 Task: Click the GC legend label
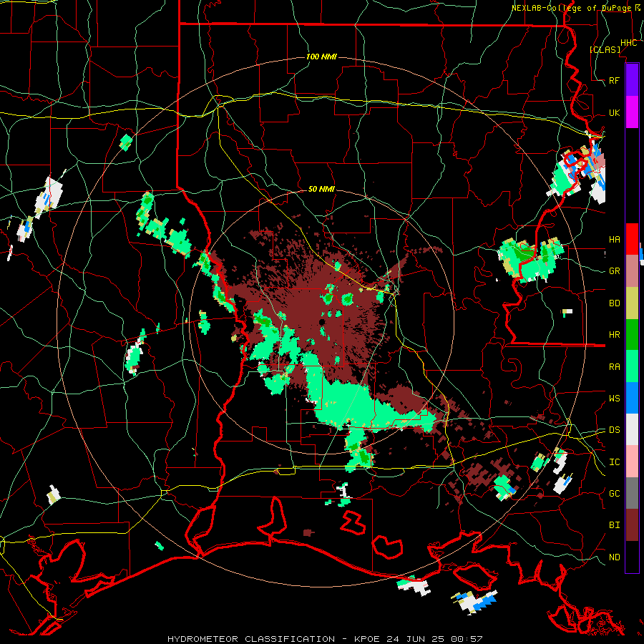click(614, 494)
